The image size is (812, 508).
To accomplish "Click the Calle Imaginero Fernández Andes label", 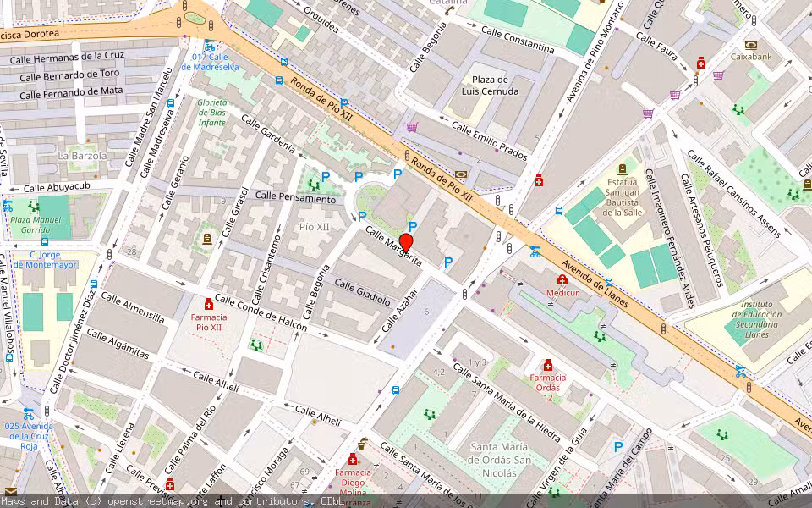I will click(668, 239).
